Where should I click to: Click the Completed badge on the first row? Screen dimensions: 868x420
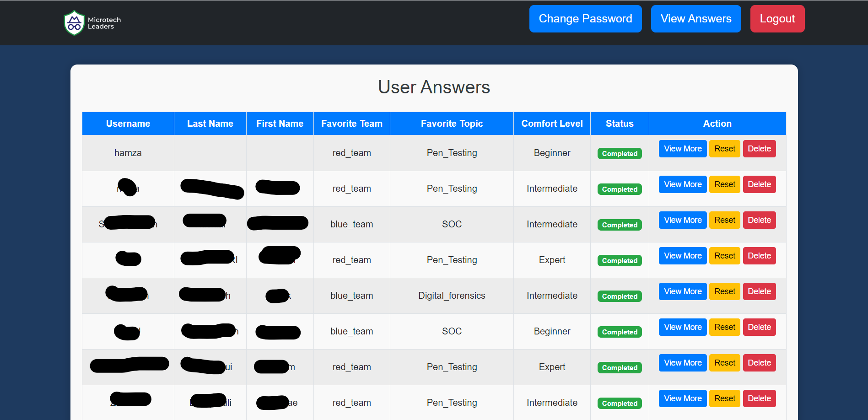tap(619, 153)
